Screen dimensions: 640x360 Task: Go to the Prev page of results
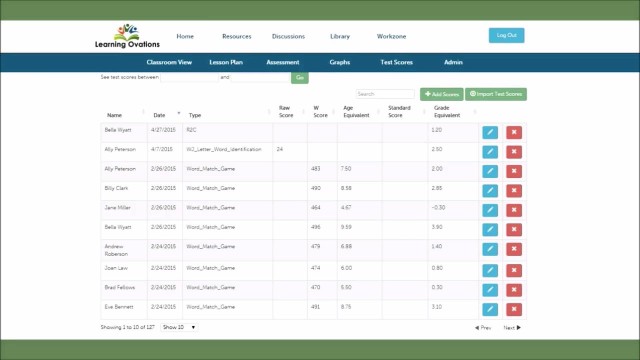[483, 328]
